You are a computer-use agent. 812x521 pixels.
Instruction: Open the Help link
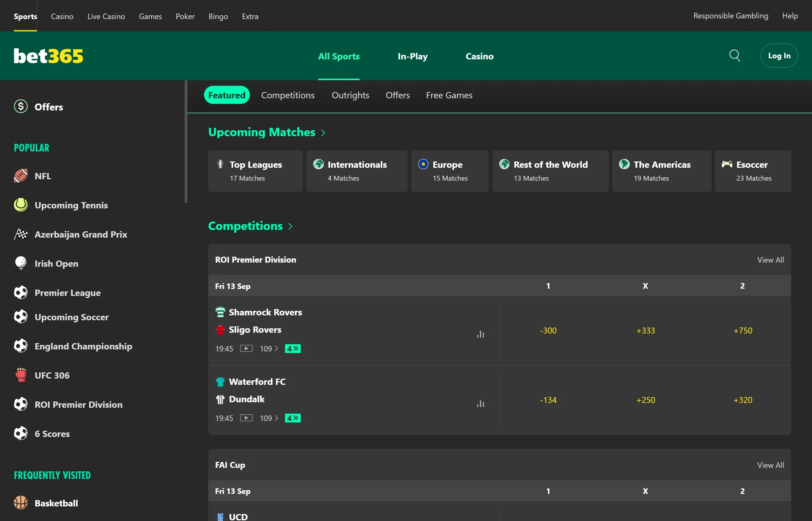point(790,16)
